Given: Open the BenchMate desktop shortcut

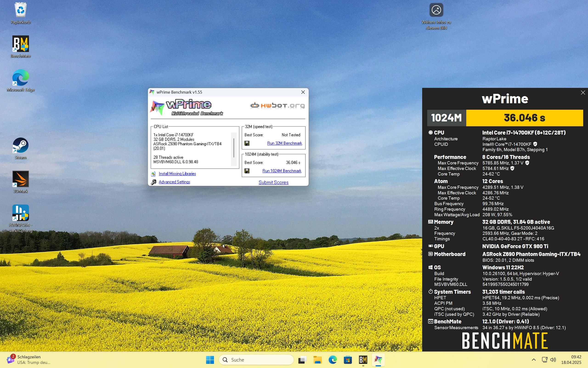Looking at the screenshot, I should (x=21, y=47).
